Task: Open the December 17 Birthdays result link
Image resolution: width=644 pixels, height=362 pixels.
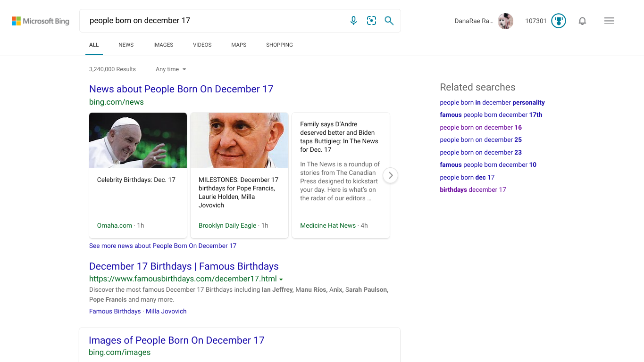Action: [184, 266]
